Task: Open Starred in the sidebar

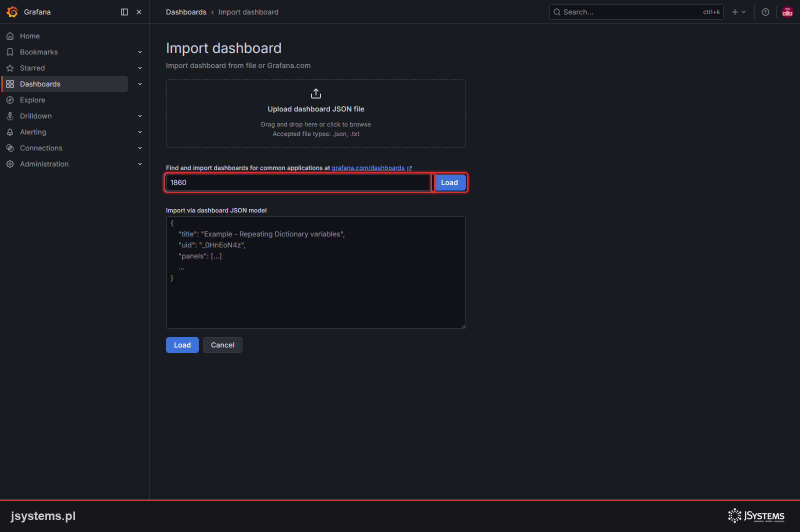Action: click(32, 68)
